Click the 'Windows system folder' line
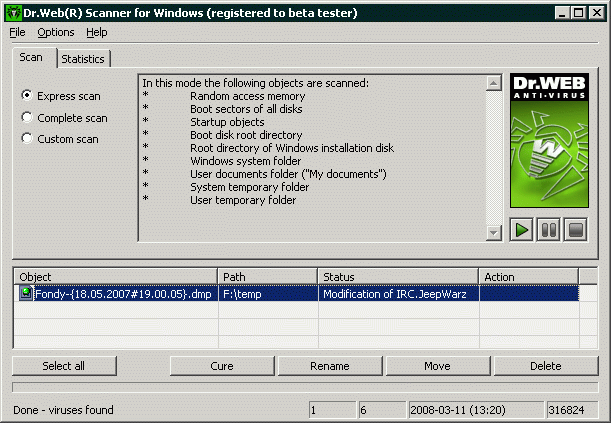The height and width of the screenshot is (423, 611). coord(245,161)
